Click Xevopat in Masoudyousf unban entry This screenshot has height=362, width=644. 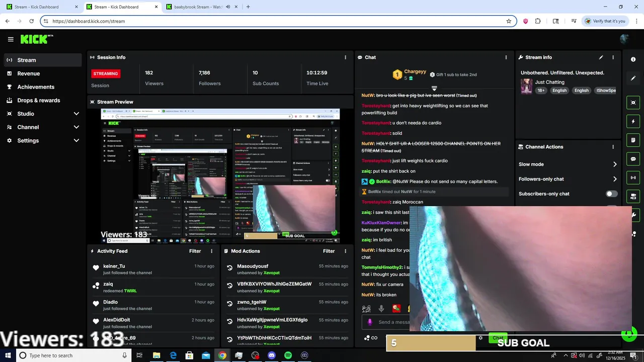tap(272, 273)
